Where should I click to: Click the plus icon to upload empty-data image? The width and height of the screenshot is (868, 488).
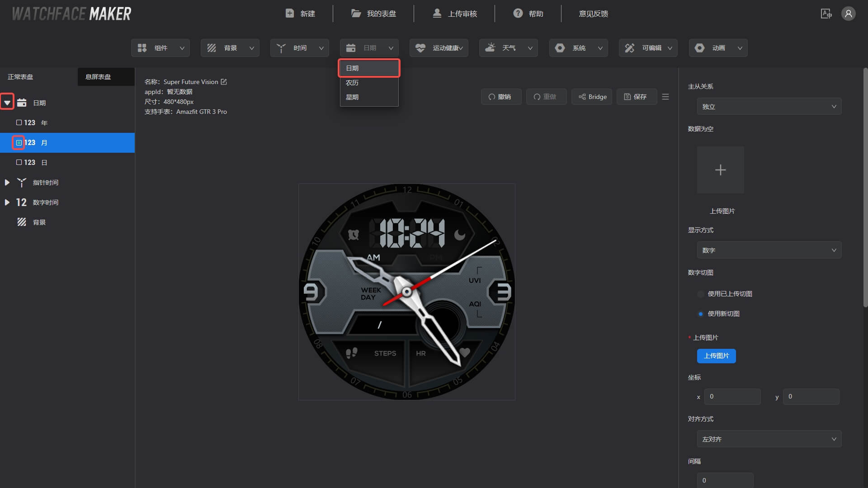pyautogui.click(x=720, y=170)
